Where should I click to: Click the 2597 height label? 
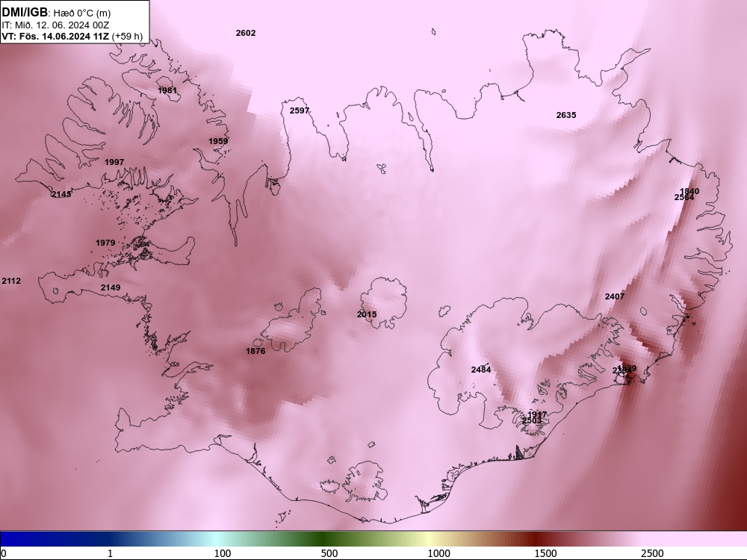pos(300,111)
